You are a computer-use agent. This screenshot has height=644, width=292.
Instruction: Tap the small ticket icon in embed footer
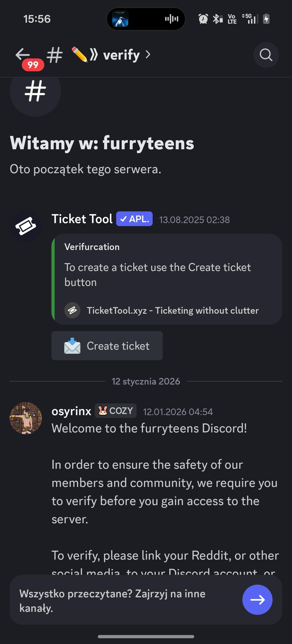72,310
